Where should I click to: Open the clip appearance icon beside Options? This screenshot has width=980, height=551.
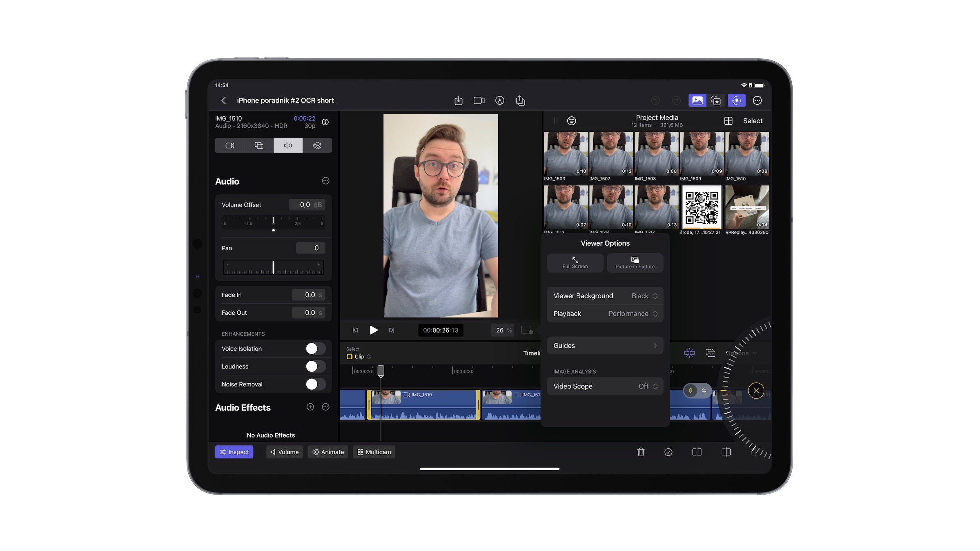710,353
